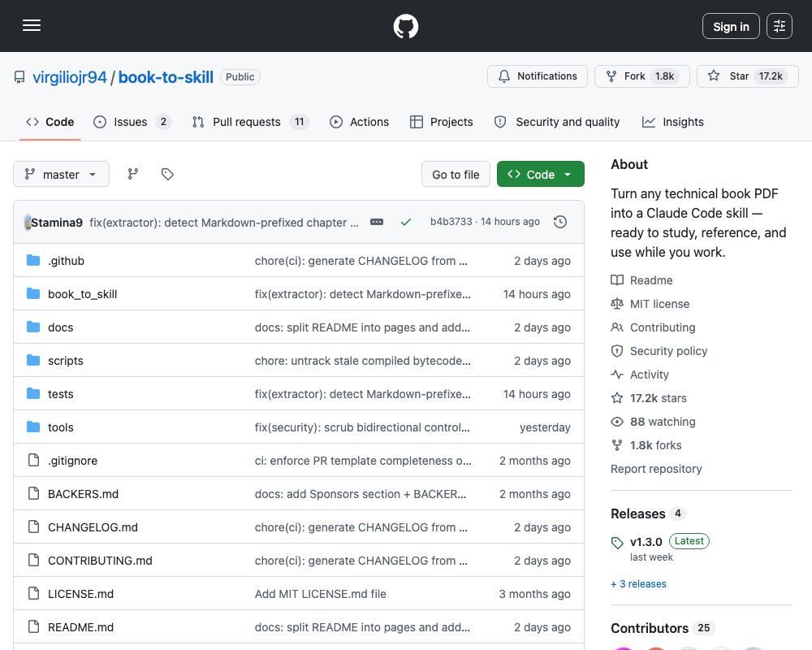Viewport: 812px width, 650px height.
Task: Open the appearance settings sliders icon
Action: pyautogui.click(x=779, y=26)
